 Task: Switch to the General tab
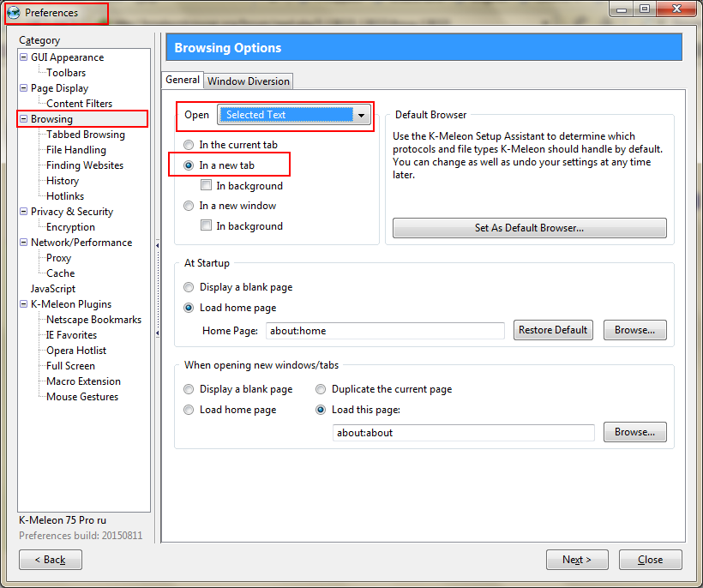(183, 80)
